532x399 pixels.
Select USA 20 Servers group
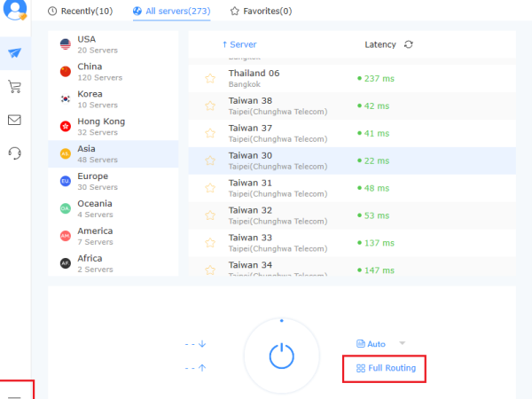(x=113, y=44)
